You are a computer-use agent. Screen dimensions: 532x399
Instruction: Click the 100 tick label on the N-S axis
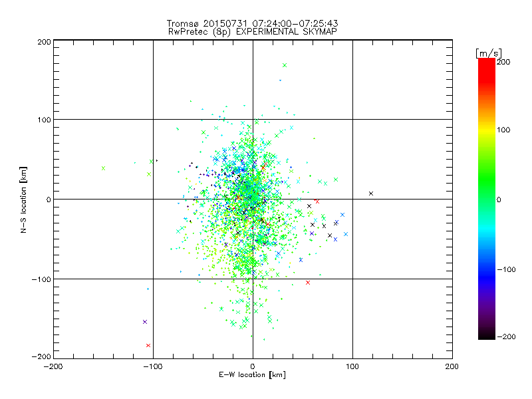pos(44,120)
